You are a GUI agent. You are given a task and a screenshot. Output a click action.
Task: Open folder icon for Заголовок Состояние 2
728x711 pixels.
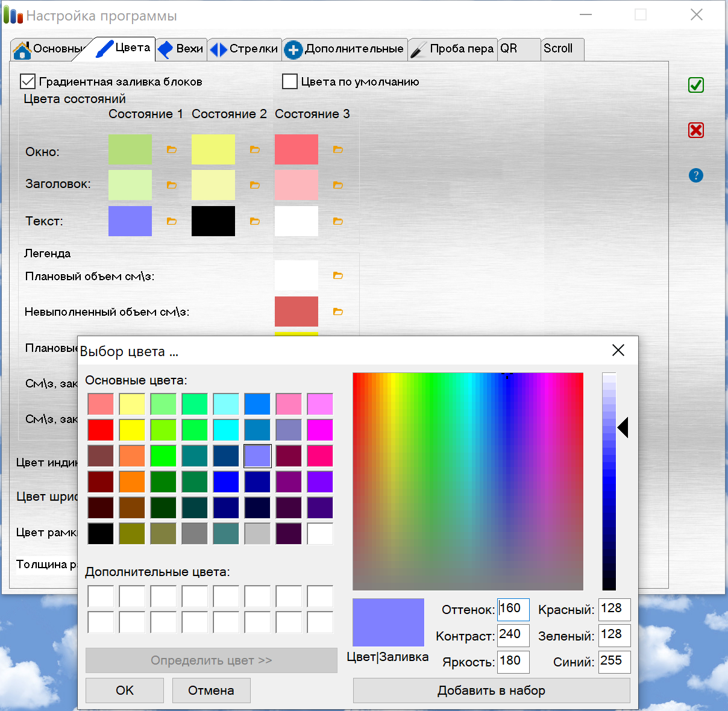point(255,185)
